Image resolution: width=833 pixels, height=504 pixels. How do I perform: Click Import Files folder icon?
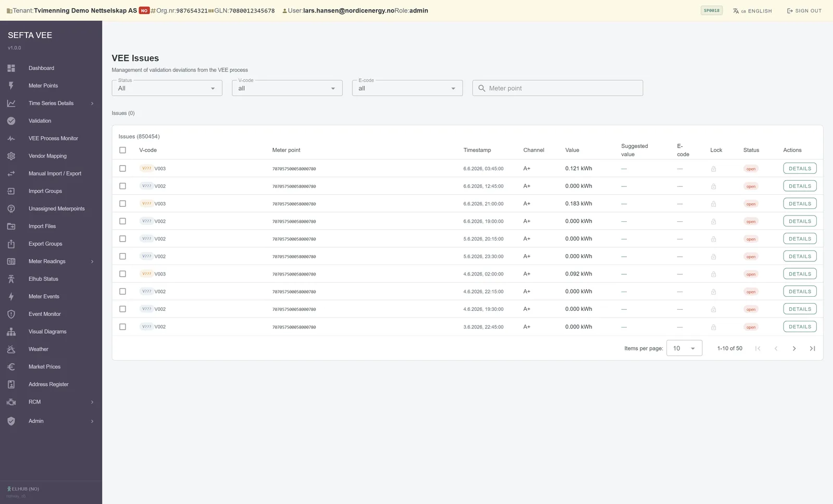[x=11, y=226]
